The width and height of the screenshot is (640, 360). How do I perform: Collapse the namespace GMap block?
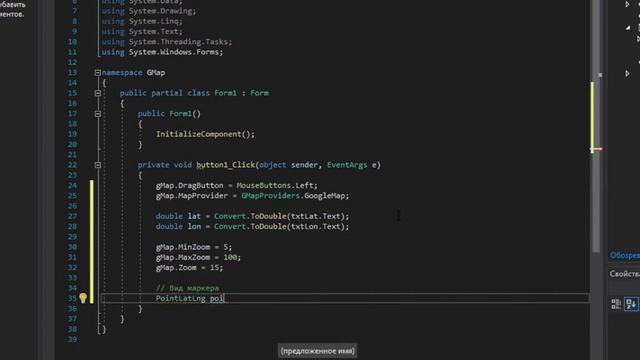tap(98, 73)
